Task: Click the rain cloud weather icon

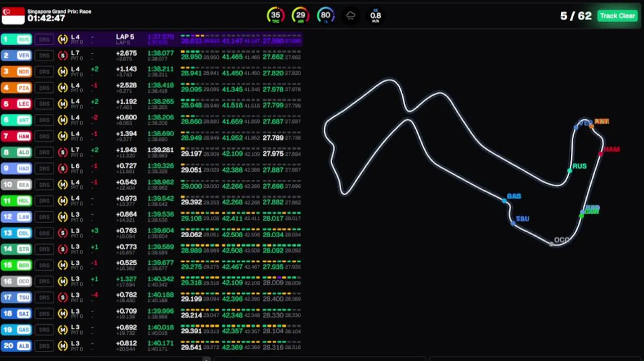Action: [x=351, y=16]
